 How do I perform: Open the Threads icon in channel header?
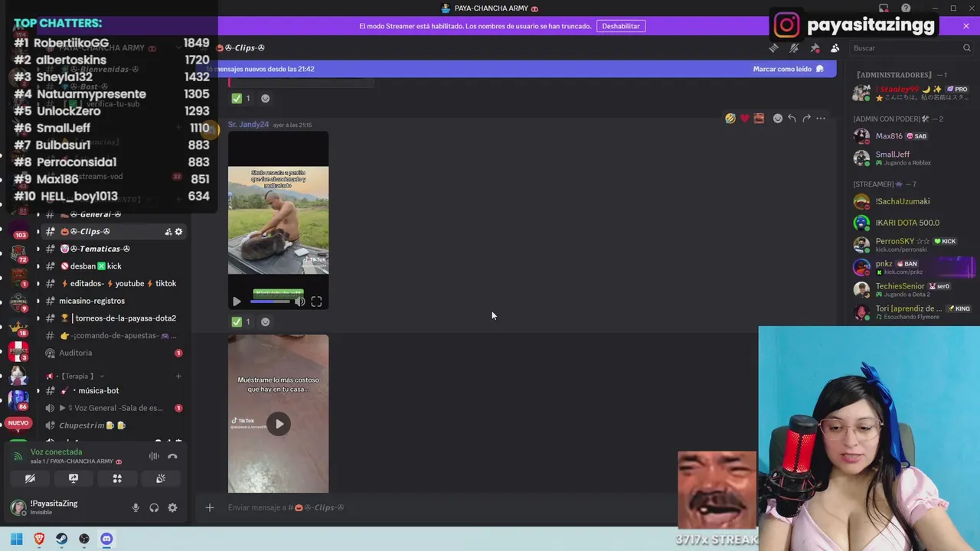click(773, 47)
